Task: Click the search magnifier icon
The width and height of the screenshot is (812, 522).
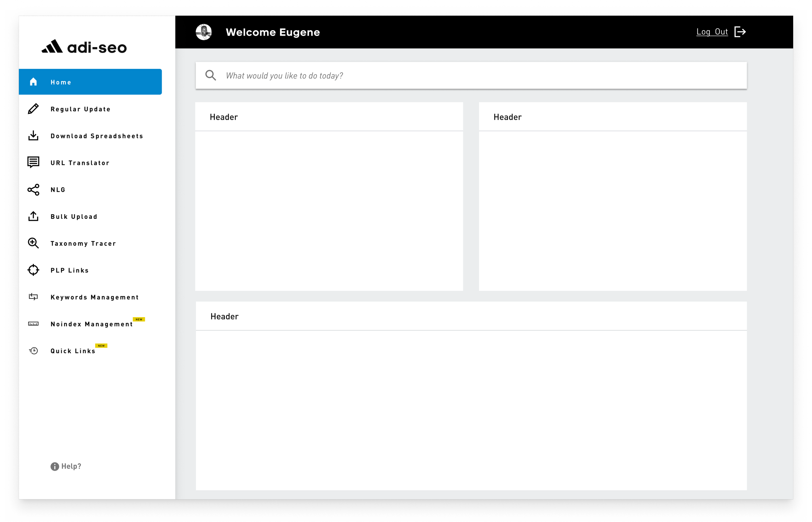Action: [x=210, y=75]
